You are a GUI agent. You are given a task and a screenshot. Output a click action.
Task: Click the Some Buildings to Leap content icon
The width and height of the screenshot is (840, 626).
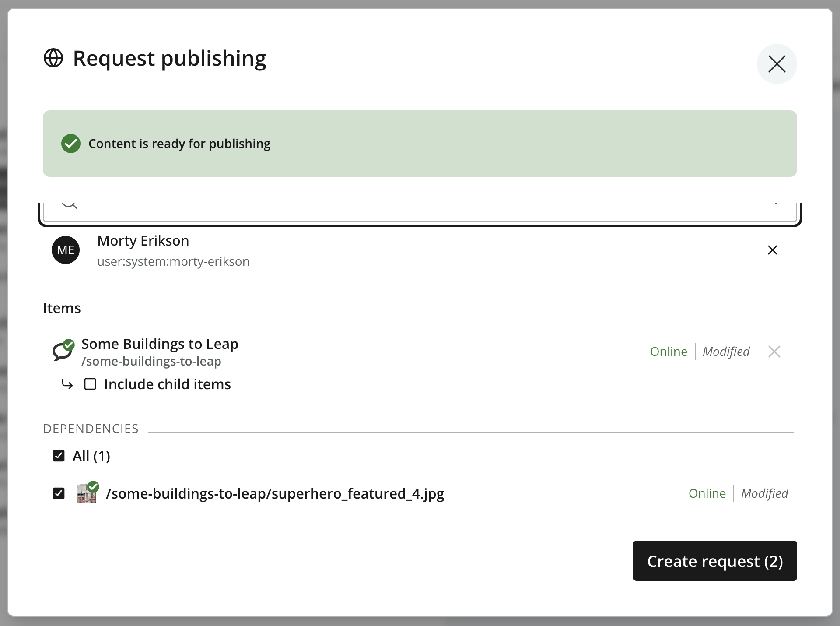[63, 351]
